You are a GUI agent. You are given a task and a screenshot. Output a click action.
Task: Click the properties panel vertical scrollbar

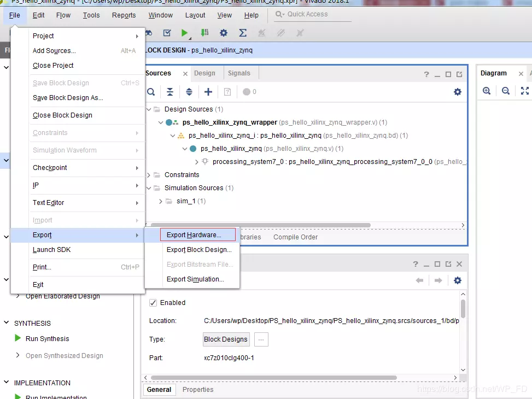click(x=463, y=308)
